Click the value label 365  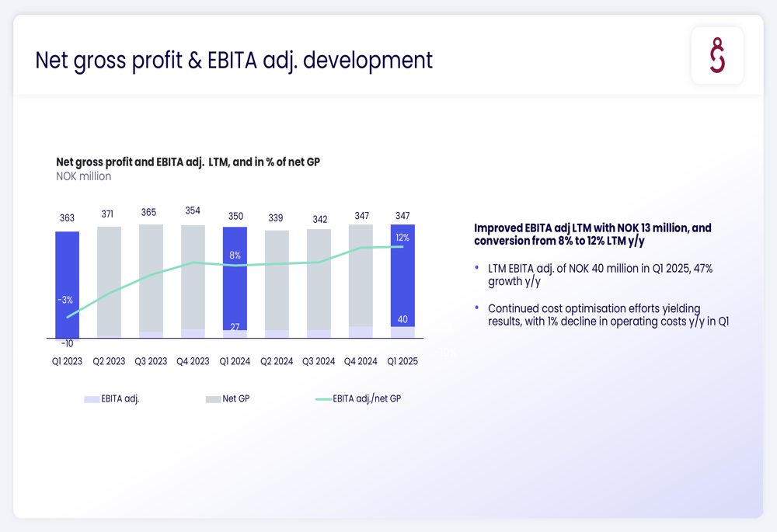click(x=148, y=213)
